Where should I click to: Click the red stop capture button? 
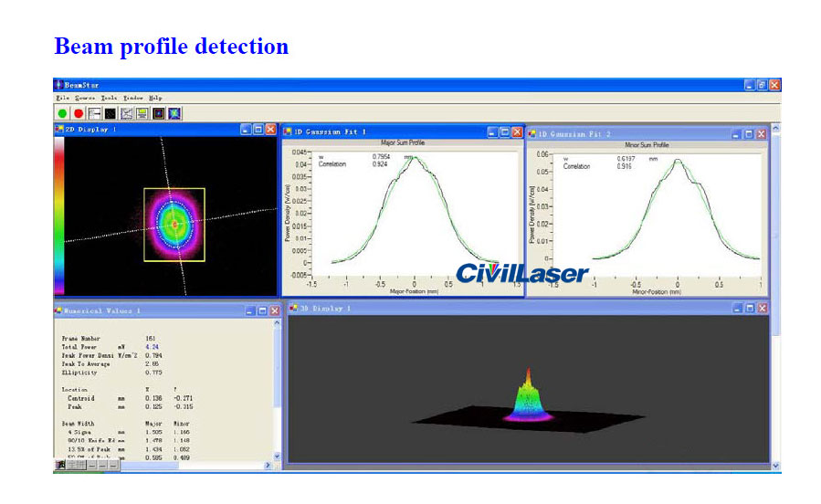(79, 113)
